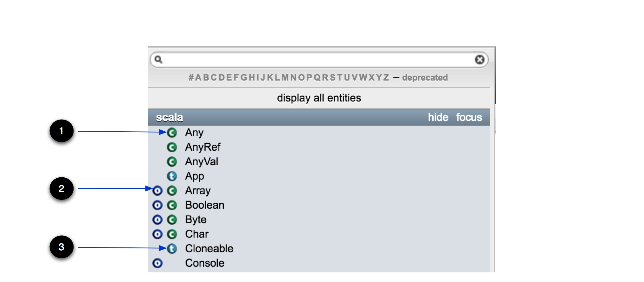Viewport: 644px width, 282px height.
Task: Hide the scala package entries
Action: 438,117
